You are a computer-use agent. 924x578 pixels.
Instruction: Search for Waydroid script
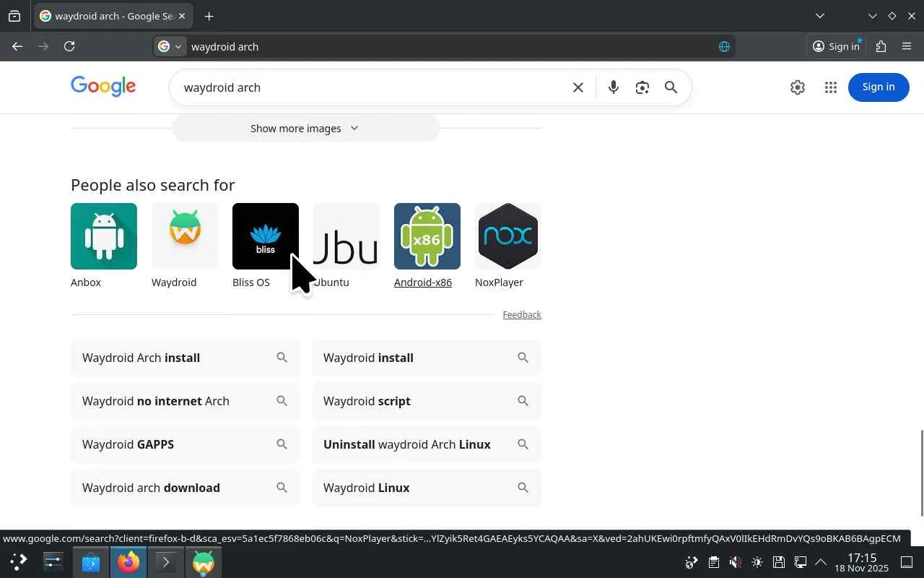(x=427, y=401)
